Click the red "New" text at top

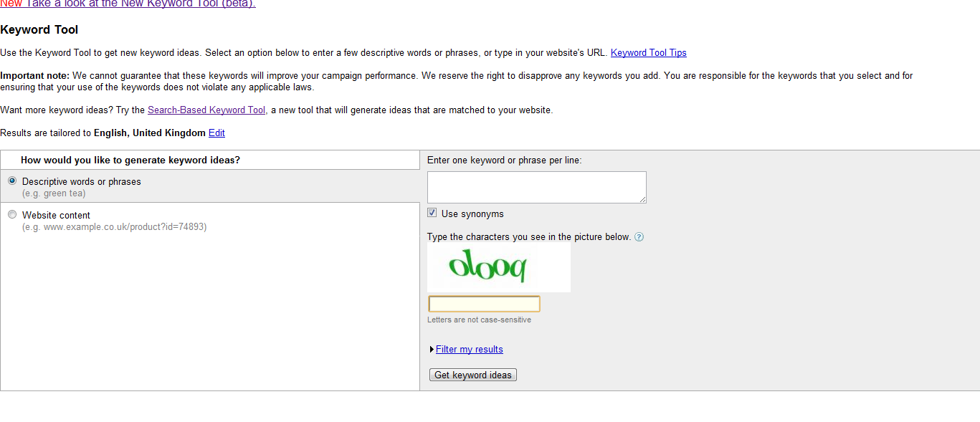[x=11, y=4]
